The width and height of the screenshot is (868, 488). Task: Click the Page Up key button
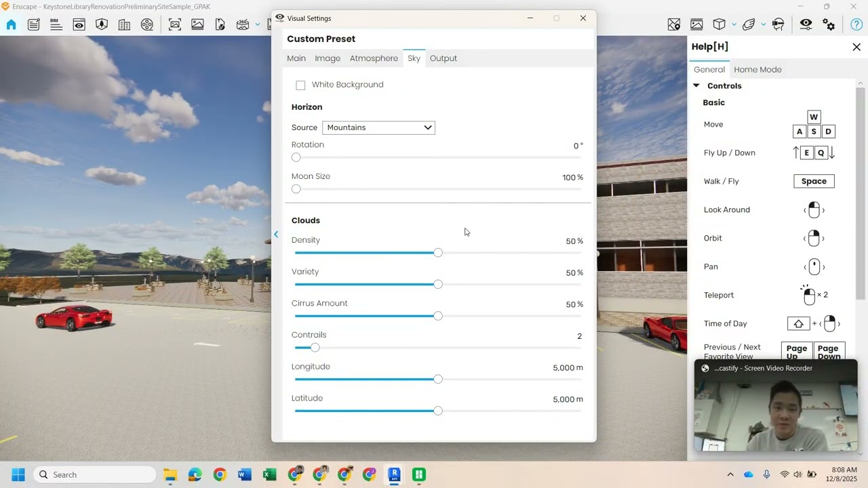pos(796,352)
